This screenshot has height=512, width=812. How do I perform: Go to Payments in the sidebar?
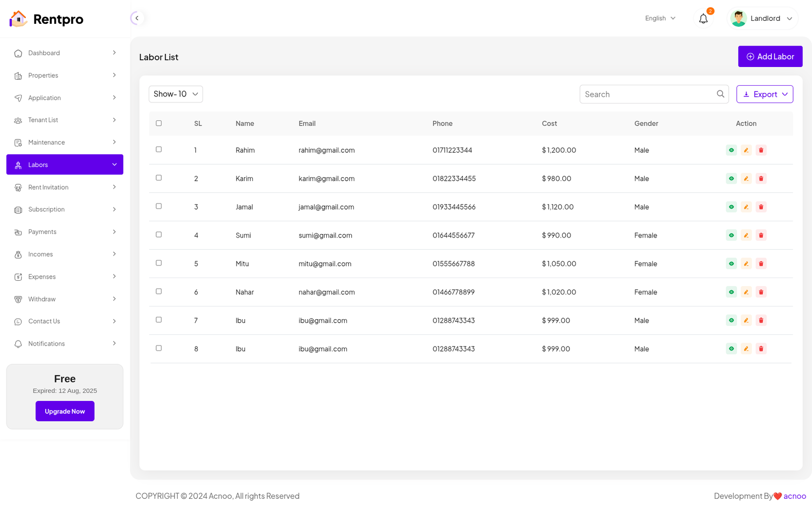point(64,232)
